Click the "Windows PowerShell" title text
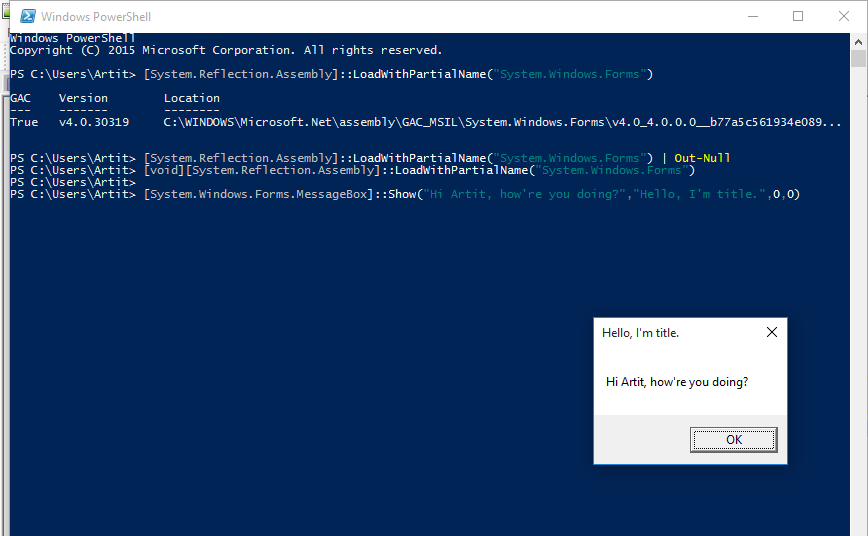Image resolution: width=868 pixels, height=536 pixels. [x=96, y=17]
